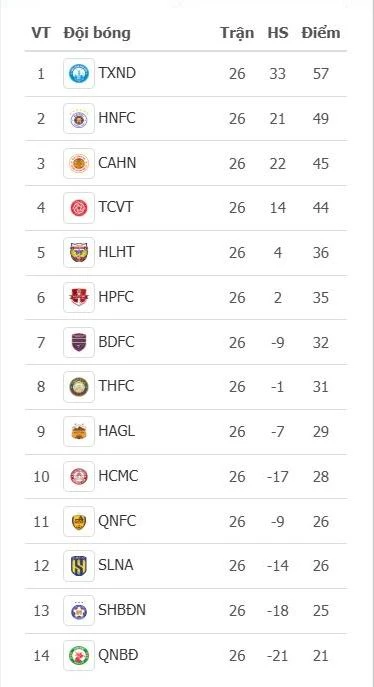Open the HAGL team name link
Image resolution: width=374 pixels, height=687 pixels.
click(116, 431)
